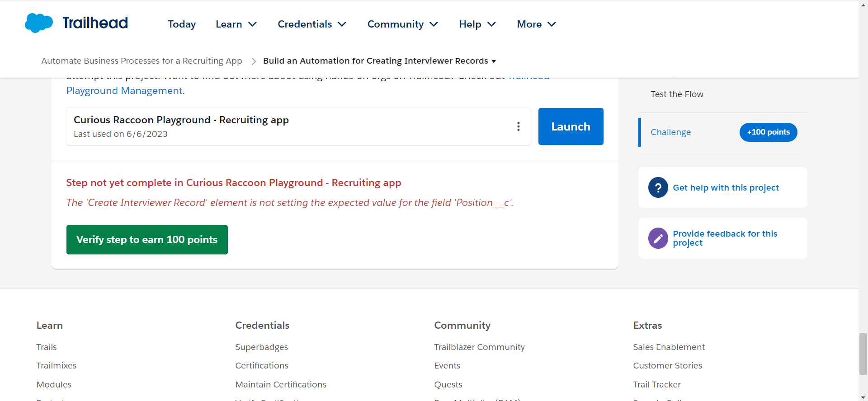Open the Help dropdown menu

coord(477,24)
